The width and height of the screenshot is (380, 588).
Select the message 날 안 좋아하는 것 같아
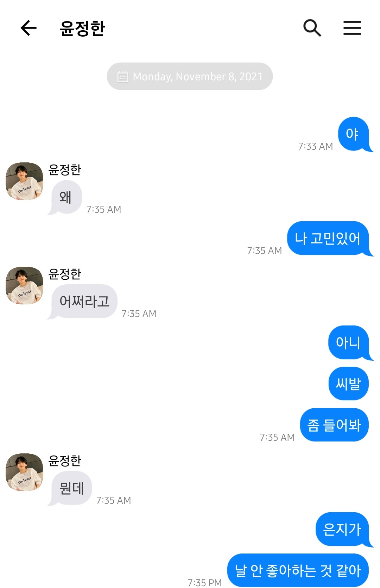coord(298,570)
